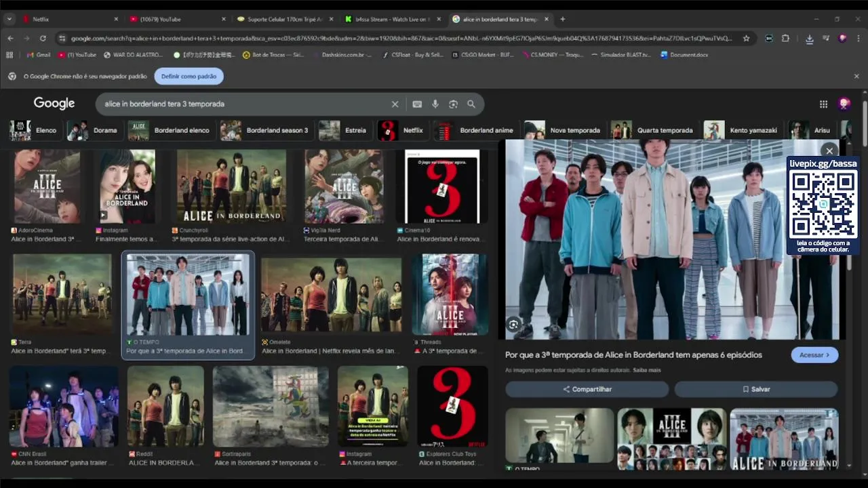
Task: Clear the Google search box text
Action: 395,104
